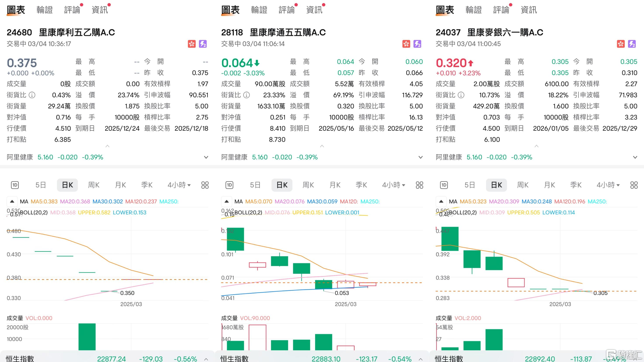Screen dimensions: 644x362
Task: Expand 阿里健康 underlying row in 24680 panel
Action: (206, 157)
